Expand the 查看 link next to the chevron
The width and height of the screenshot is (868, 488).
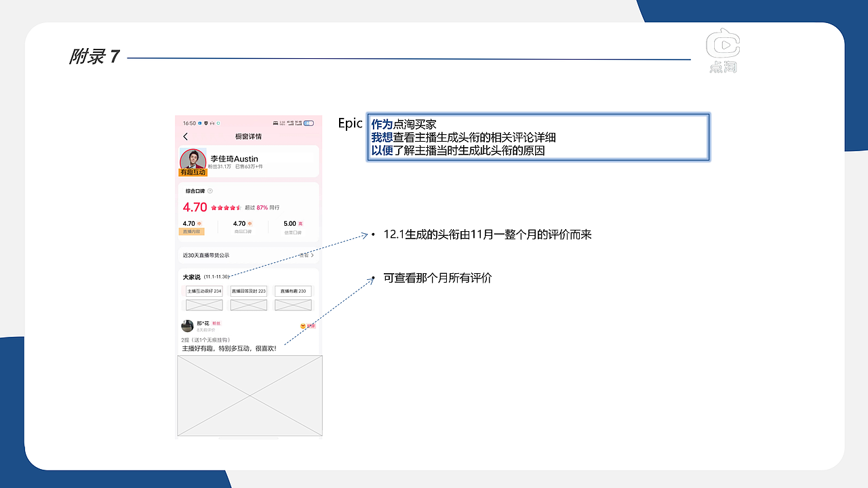303,256
